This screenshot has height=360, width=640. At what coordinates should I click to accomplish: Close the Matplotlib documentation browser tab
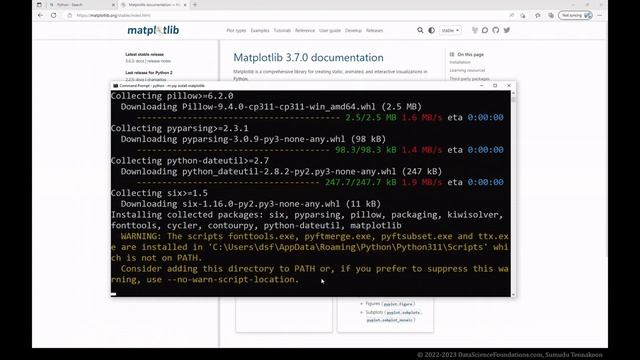point(185,4)
